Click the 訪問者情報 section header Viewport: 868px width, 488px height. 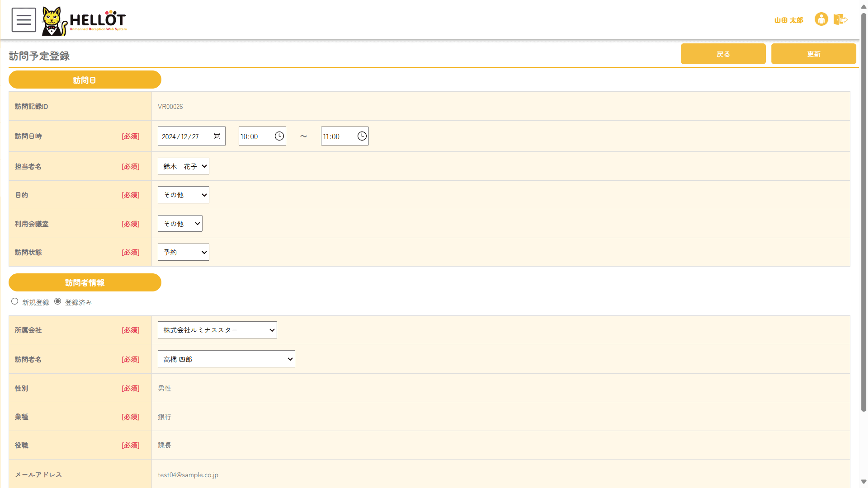click(x=85, y=282)
